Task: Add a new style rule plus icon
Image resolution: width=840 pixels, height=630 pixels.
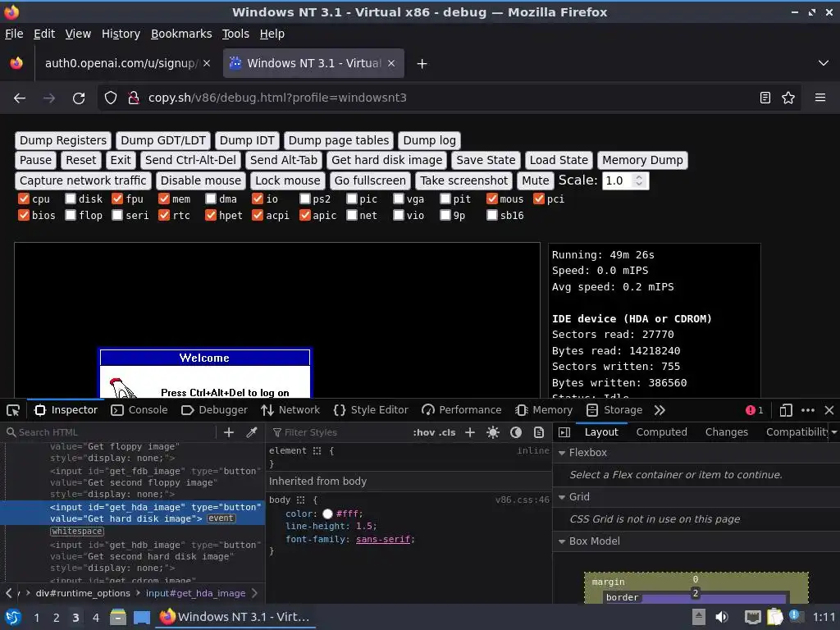Action: [x=470, y=432]
